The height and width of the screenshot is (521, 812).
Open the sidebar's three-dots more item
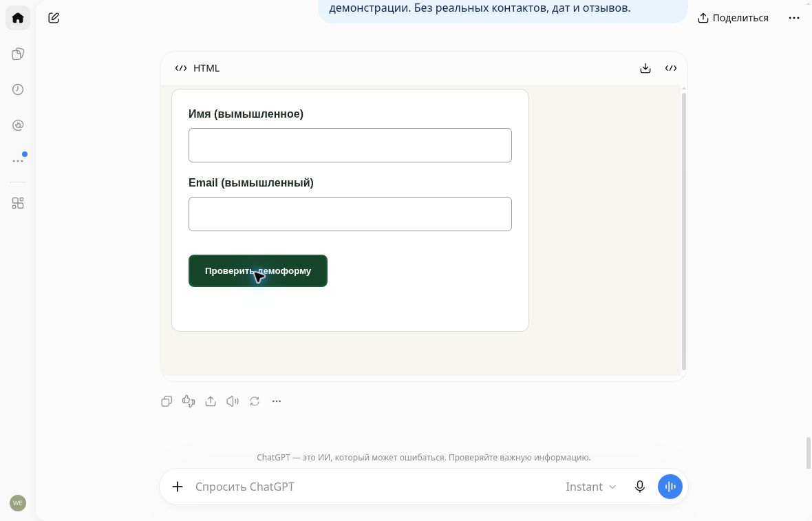pyautogui.click(x=18, y=161)
